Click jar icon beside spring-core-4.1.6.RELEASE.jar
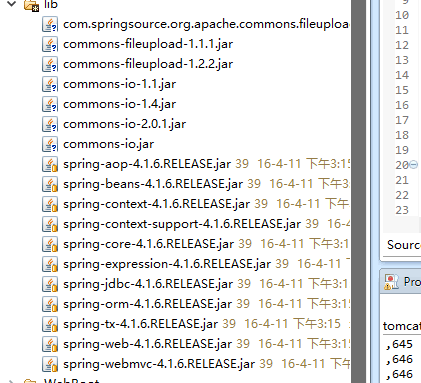The width and height of the screenshot is (421, 383). [x=50, y=245]
